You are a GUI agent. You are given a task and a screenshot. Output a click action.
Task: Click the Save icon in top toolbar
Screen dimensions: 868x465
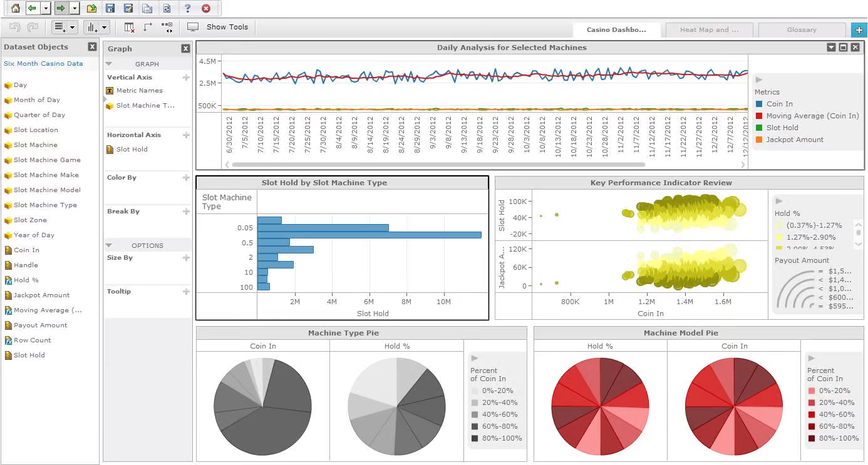pyautogui.click(x=110, y=8)
